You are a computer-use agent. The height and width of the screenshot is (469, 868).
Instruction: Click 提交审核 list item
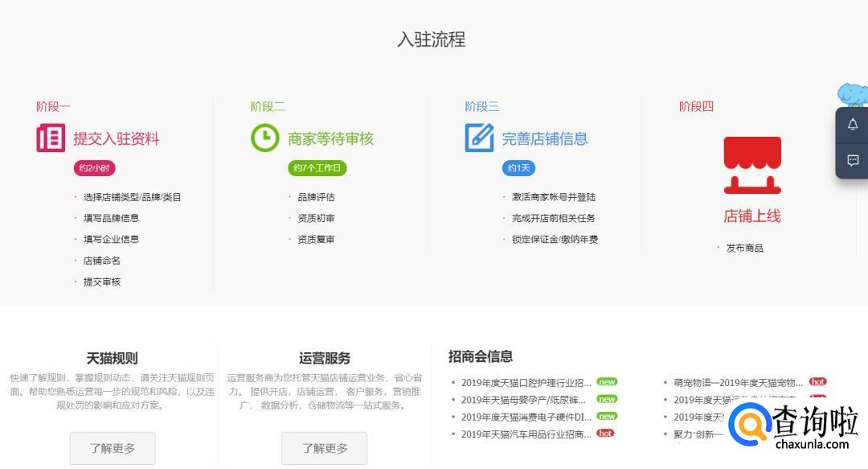coord(102,282)
